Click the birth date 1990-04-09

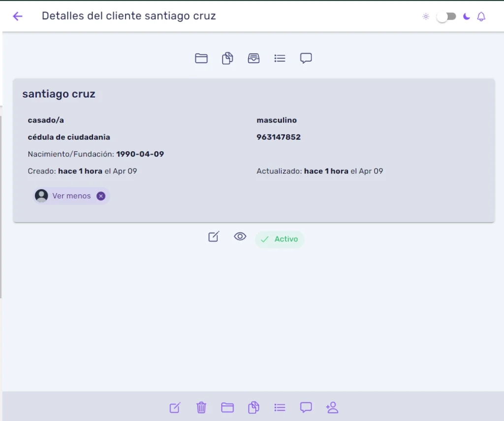point(140,155)
